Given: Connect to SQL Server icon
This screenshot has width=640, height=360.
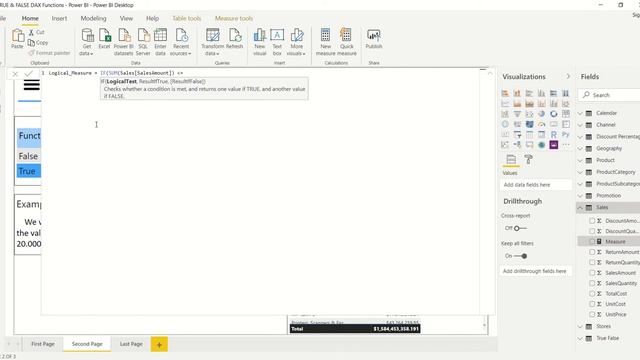Looking at the screenshot, I should click(143, 36).
